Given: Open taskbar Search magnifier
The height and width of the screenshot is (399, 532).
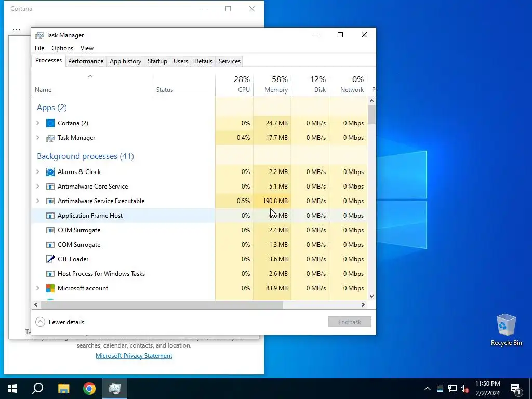Looking at the screenshot, I should [37, 389].
